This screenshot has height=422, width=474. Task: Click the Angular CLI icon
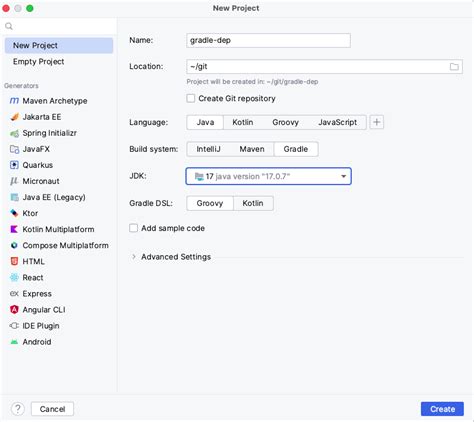tap(14, 310)
